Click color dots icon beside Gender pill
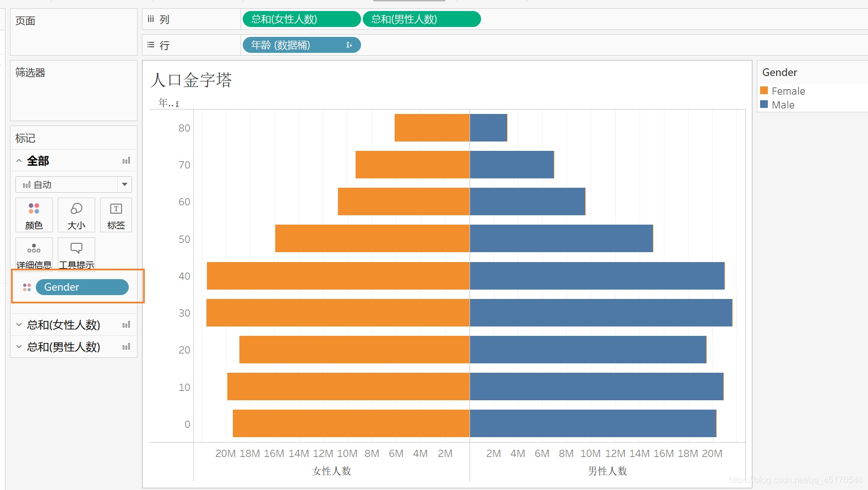This screenshot has height=490, width=868. click(x=27, y=287)
